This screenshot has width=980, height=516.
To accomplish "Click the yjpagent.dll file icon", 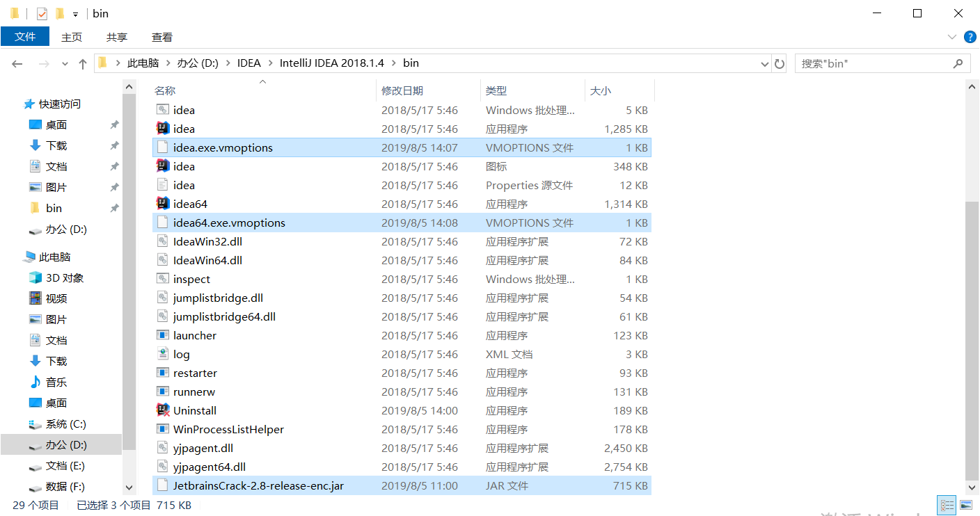I will [x=162, y=448].
